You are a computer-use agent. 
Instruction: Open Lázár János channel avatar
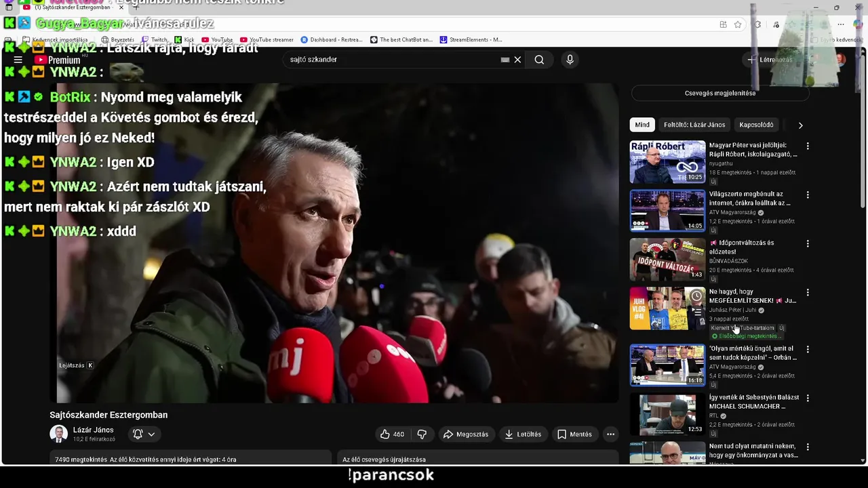pyautogui.click(x=58, y=434)
